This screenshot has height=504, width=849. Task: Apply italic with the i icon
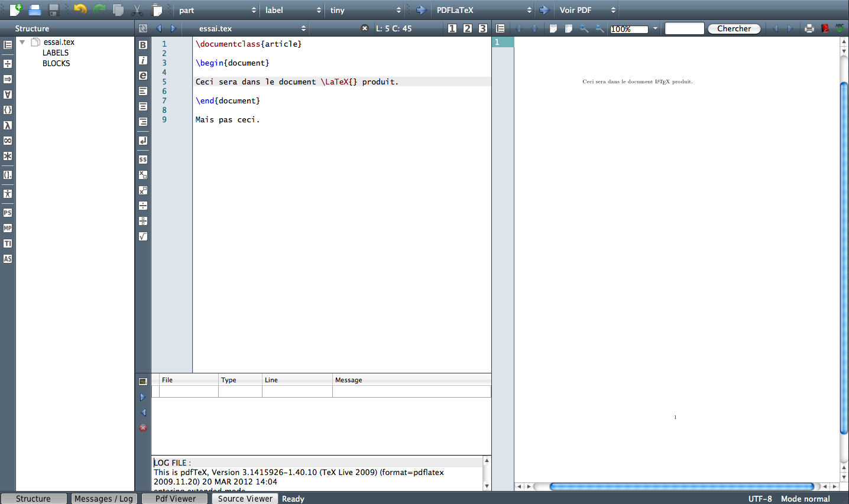[x=143, y=60]
